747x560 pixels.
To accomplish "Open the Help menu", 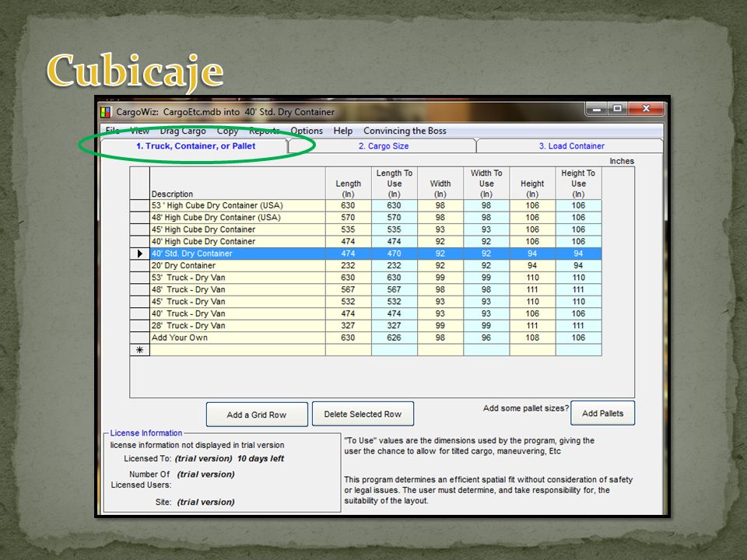I will tap(343, 131).
